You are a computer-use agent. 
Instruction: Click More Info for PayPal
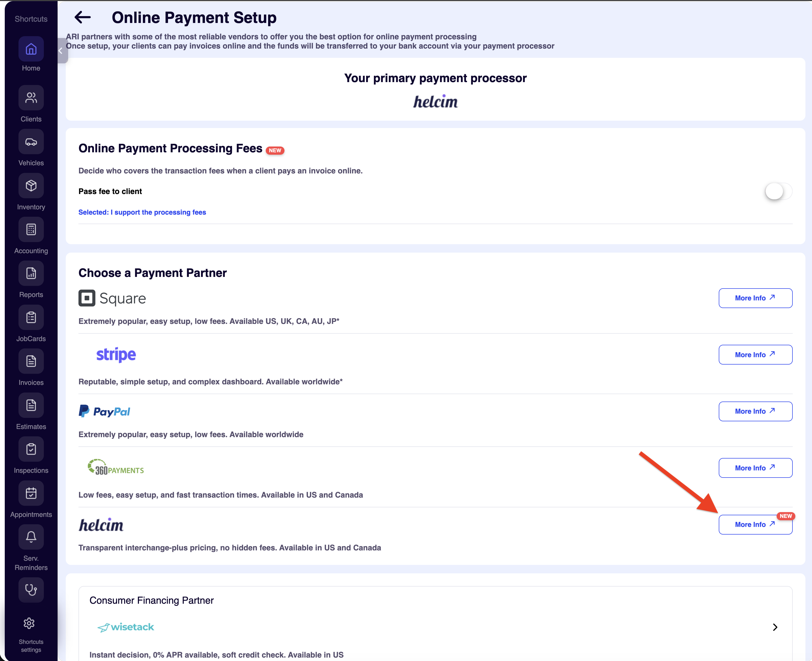[x=756, y=411]
